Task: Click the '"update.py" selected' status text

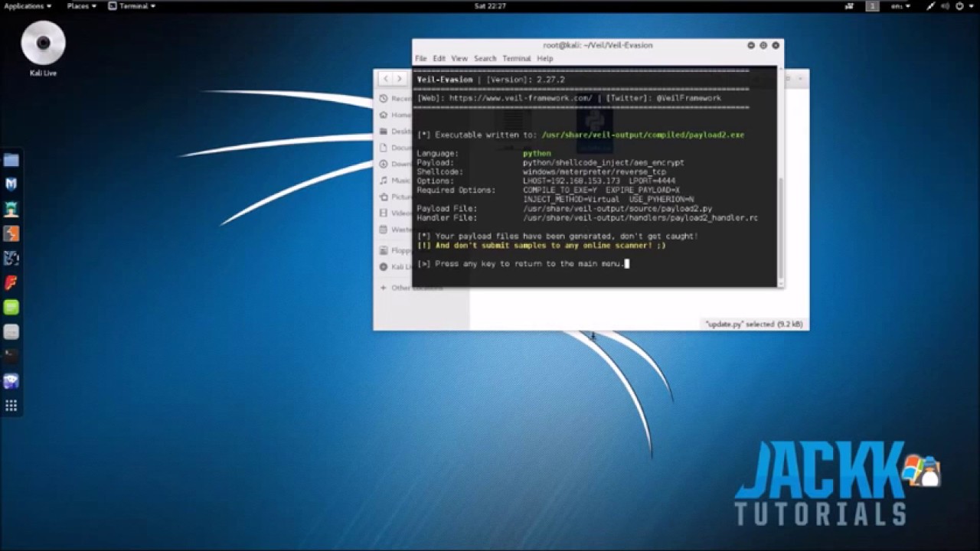Action: point(754,324)
